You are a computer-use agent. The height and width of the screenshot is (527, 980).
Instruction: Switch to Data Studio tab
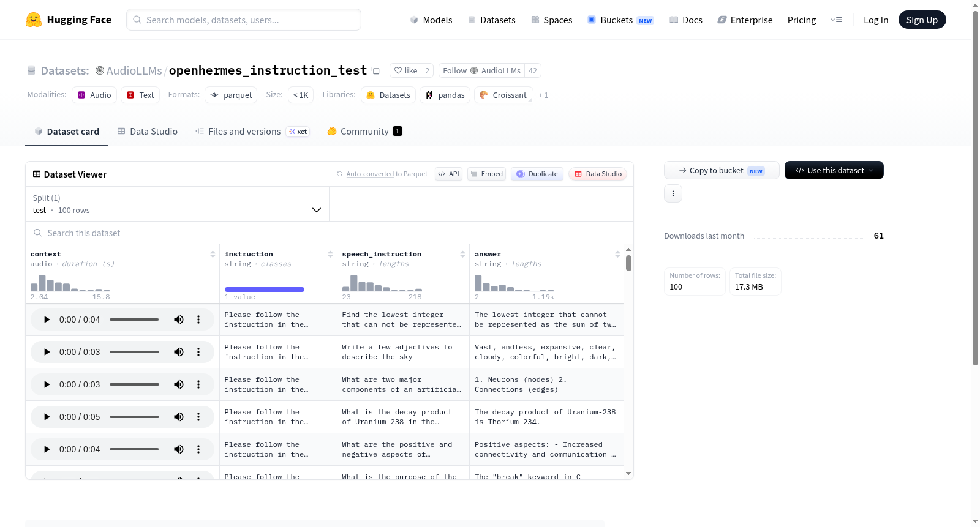pos(148,132)
